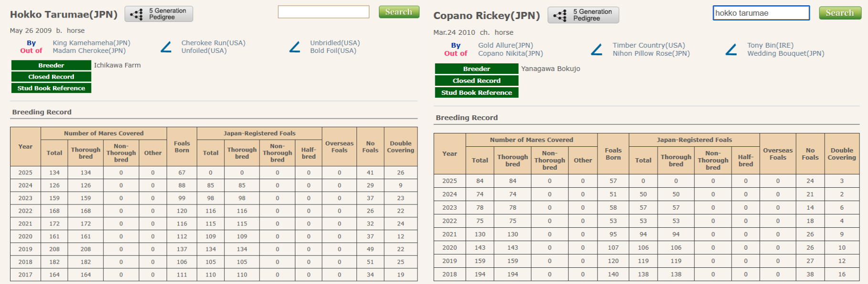The width and height of the screenshot is (868, 284).
Task: Click Hokko Tarumae(JPN) page title
Action: (63, 14)
